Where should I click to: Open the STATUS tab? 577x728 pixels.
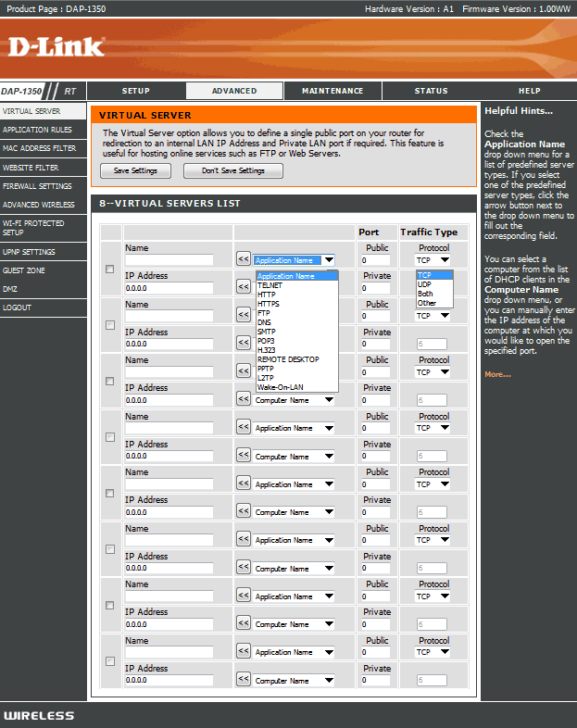click(431, 91)
